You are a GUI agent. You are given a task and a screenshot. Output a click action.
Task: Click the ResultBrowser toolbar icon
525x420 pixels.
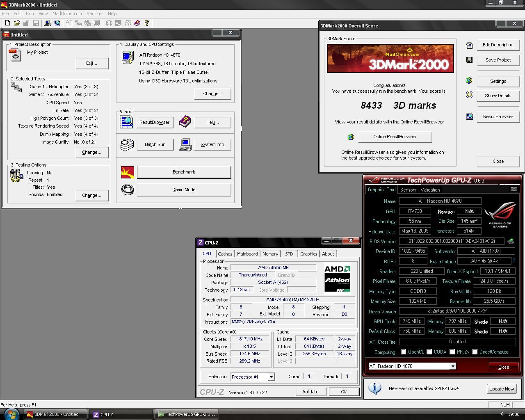[x=57, y=23]
